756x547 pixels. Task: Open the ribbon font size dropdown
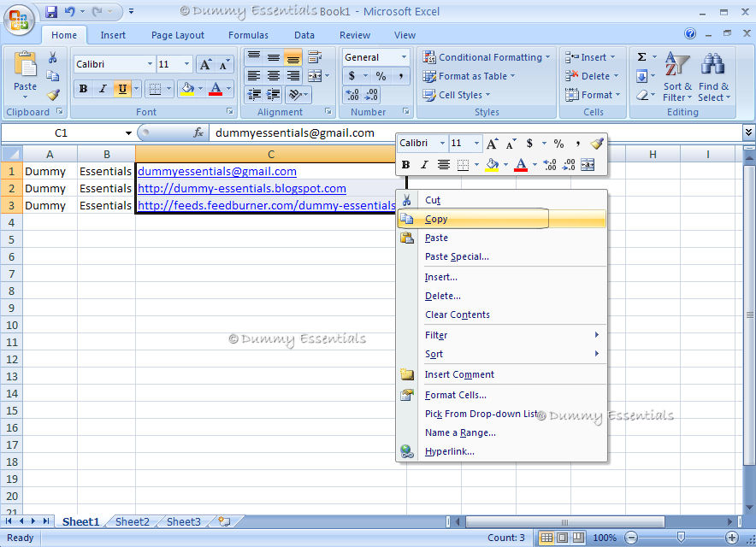(x=186, y=64)
